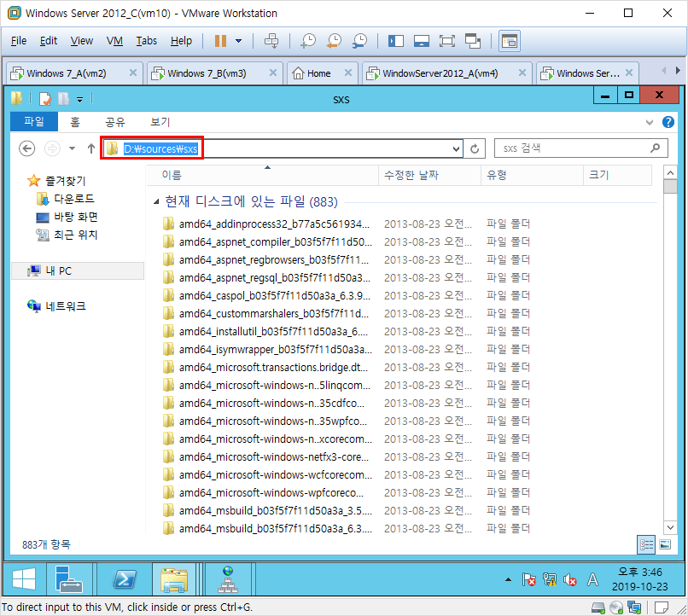Switch to the Home tab

point(318,73)
